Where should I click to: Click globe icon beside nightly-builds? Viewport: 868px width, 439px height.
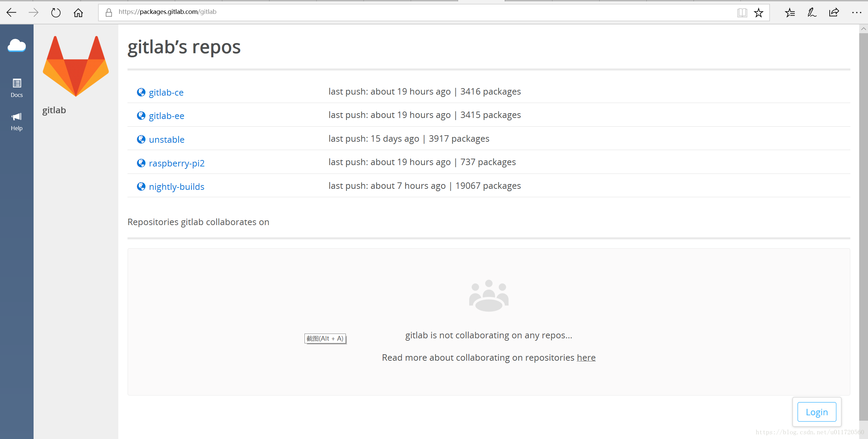[141, 186]
